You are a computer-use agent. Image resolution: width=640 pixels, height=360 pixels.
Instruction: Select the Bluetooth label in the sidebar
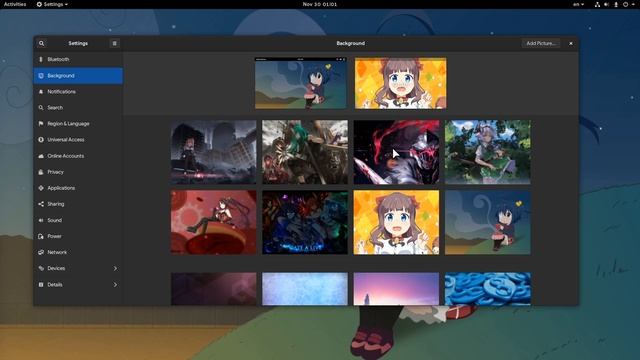[58, 60]
